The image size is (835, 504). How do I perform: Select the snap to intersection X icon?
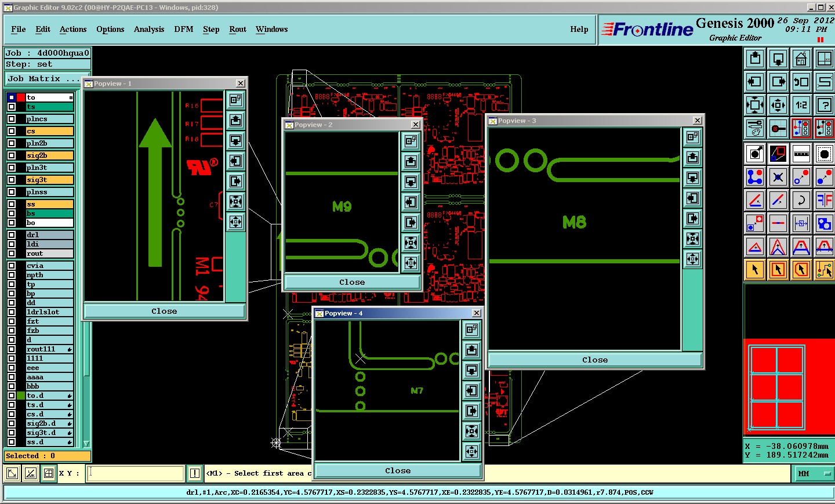[778, 177]
